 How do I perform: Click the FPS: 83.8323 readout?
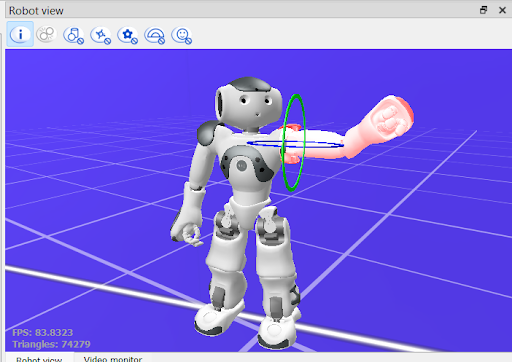[42, 332]
